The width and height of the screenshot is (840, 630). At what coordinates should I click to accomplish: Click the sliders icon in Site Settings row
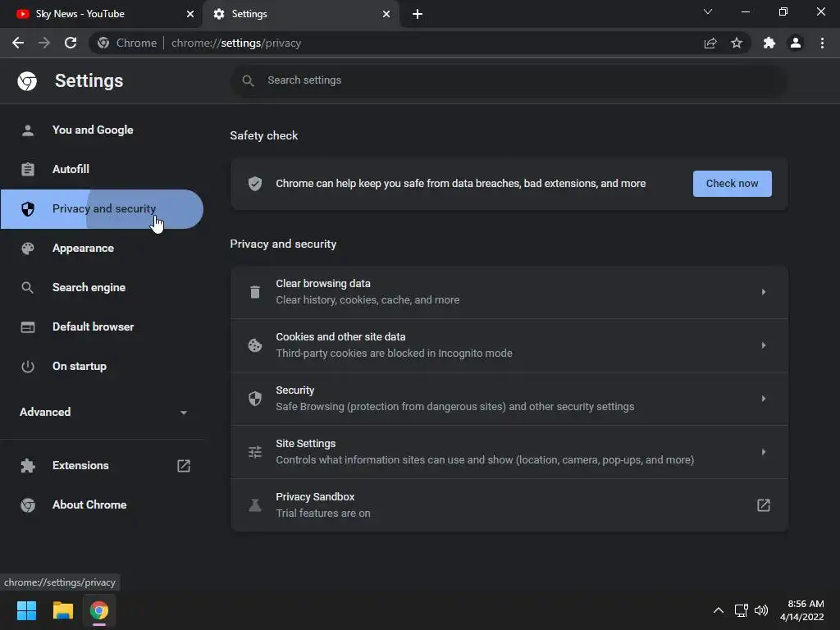(x=255, y=452)
